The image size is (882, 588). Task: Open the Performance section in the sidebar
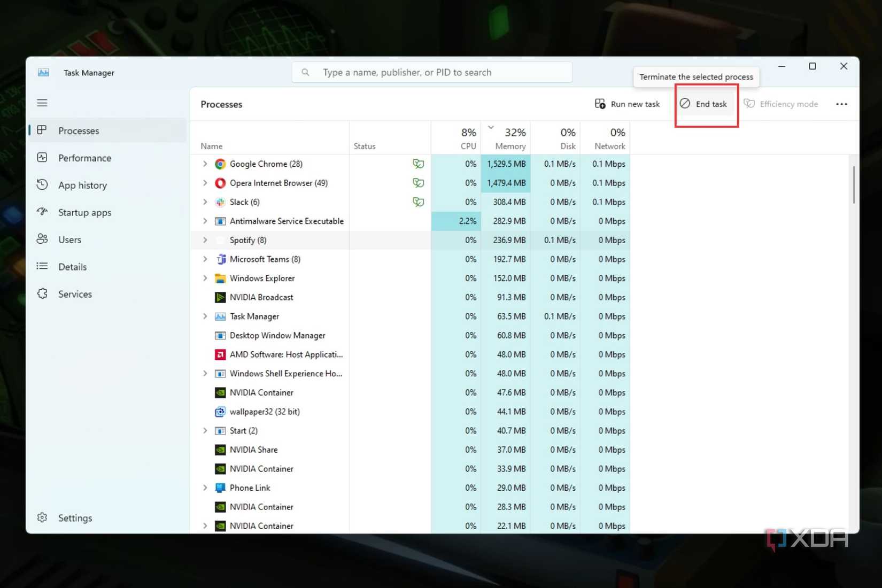84,158
